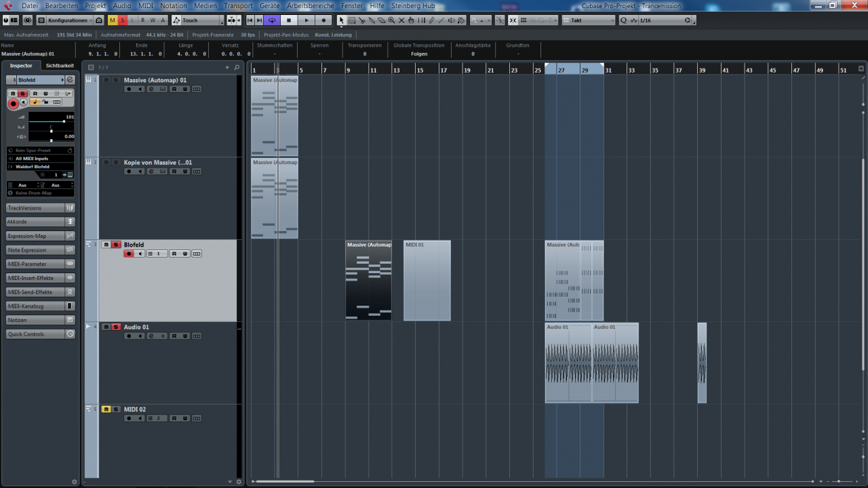Click the Record button in the transport

(323, 20)
